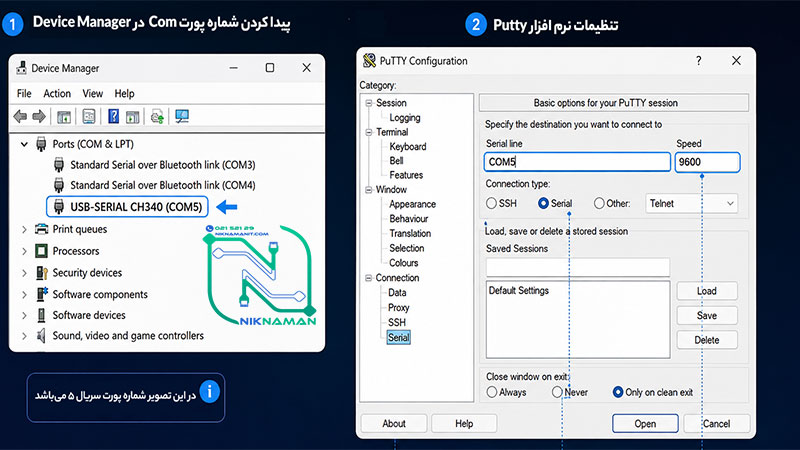Select Other connection type radio
Viewport: 800px width, 450px height.
tap(599, 204)
